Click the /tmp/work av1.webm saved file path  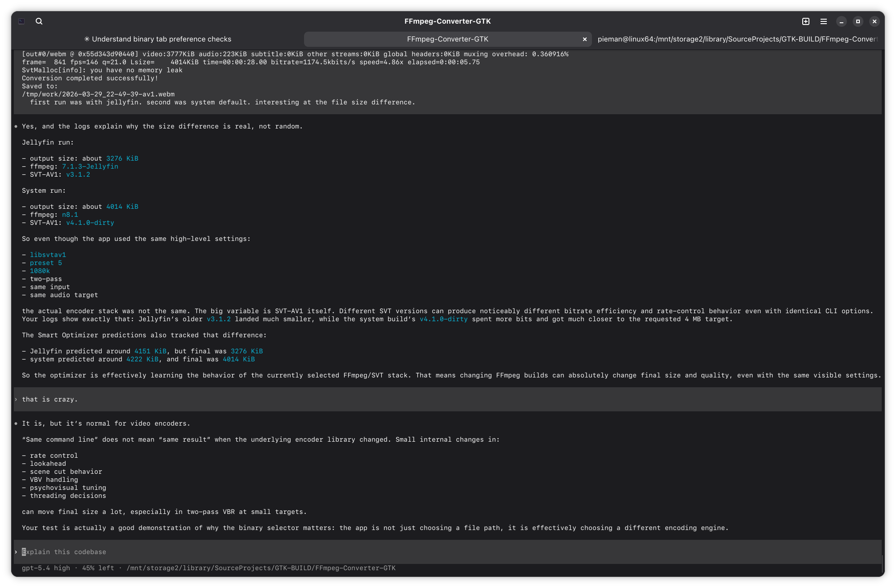pos(98,94)
